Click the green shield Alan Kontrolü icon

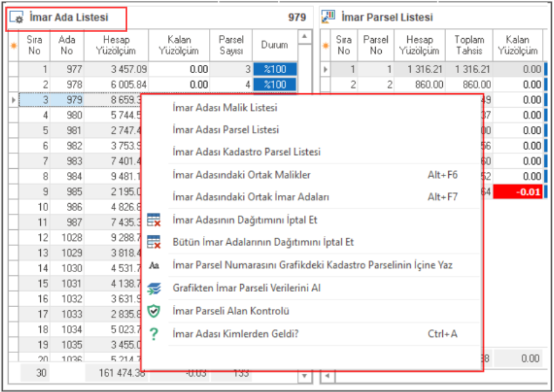pos(154,311)
